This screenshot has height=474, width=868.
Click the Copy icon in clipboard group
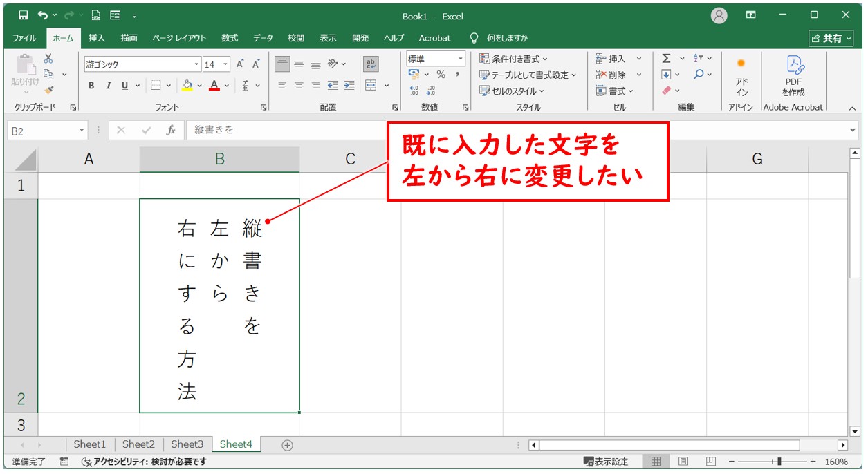(x=48, y=74)
